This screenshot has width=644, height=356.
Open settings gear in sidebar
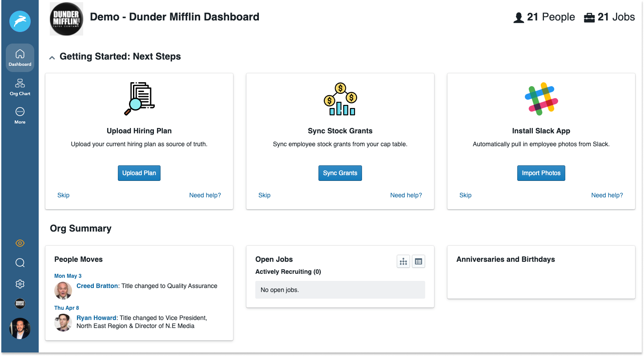tap(20, 284)
